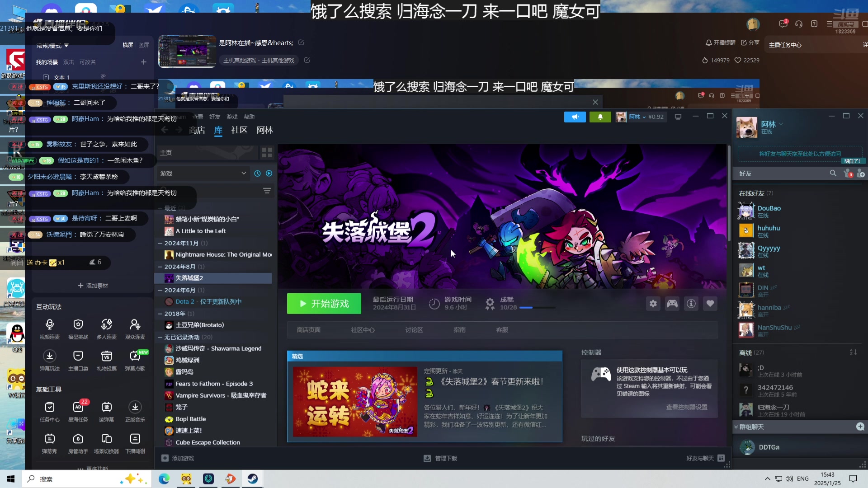The image size is (868, 488).
Task: Expand the 游戏 category dropdown
Action: 203,174
